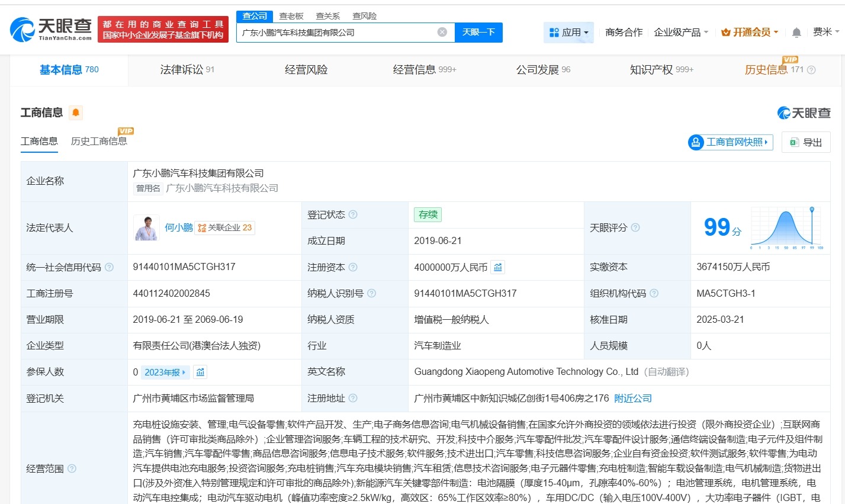Switch to the 法律诉讼 tab
Image resolution: width=845 pixels, height=504 pixels.
point(181,69)
